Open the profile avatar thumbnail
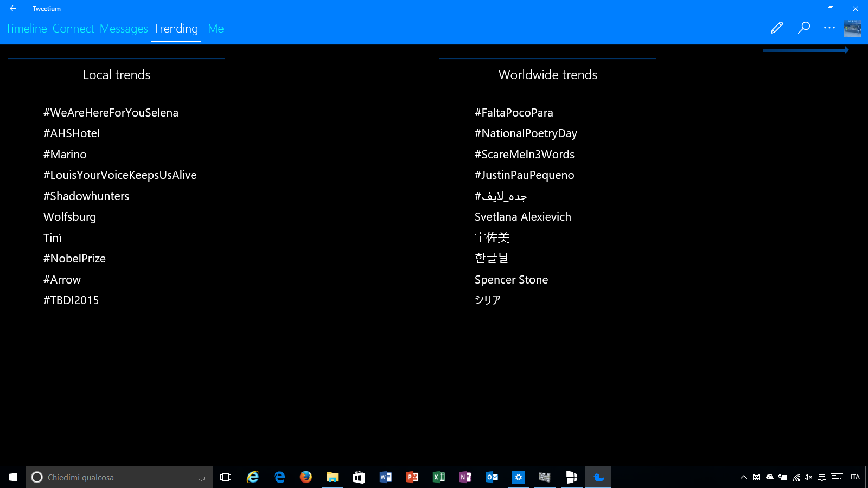The width and height of the screenshot is (868, 488). (852, 28)
